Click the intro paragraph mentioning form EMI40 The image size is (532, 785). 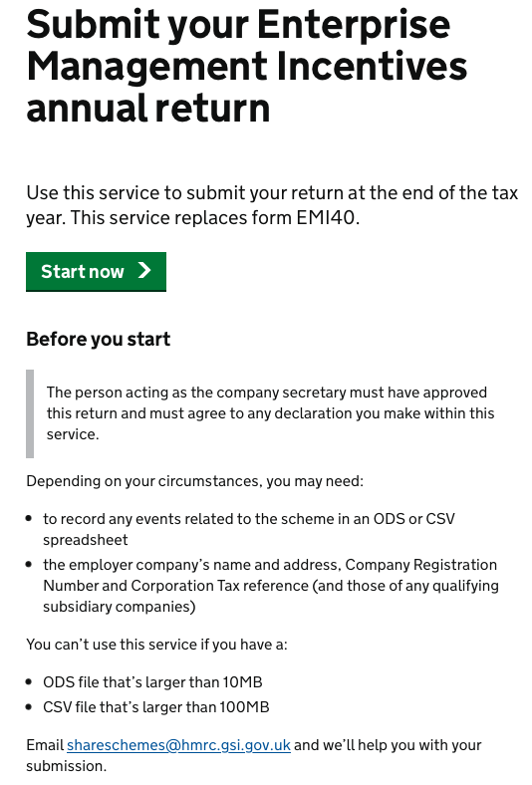(272, 205)
